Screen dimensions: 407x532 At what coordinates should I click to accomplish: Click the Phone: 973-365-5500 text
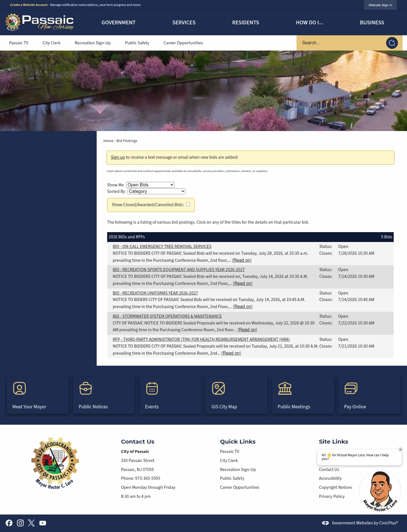(140, 478)
